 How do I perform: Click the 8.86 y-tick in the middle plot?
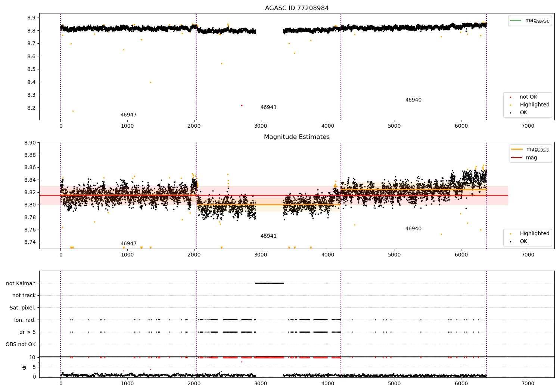pos(30,167)
